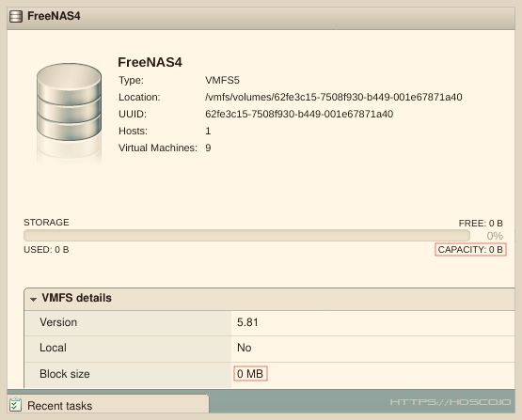Click the Version row label
Screen dimensions: 522x420
(x=58, y=322)
